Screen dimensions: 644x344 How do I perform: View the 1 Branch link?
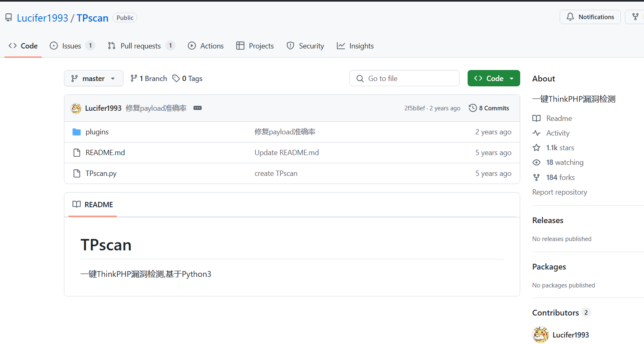click(x=149, y=79)
